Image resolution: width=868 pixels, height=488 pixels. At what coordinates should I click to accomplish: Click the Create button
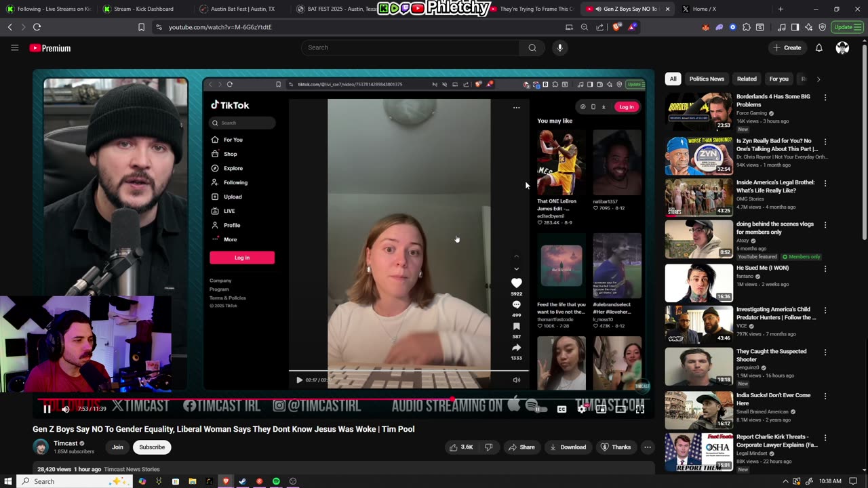coord(787,47)
